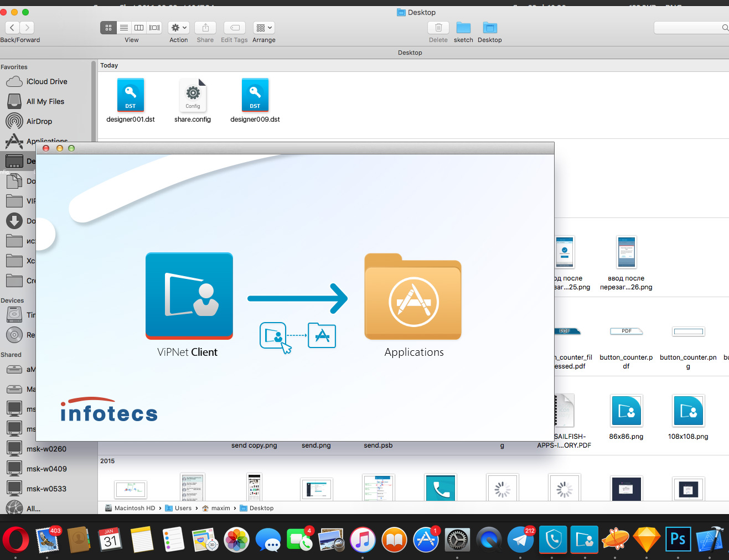The image size is (729, 560).
Task: Click the send copy.png file name
Action: (x=254, y=445)
